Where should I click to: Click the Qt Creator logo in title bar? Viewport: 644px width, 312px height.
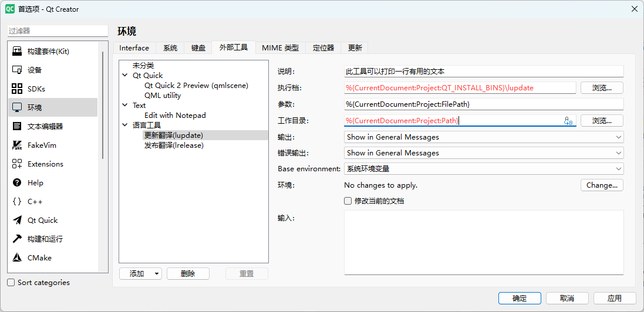click(x=10, y=9)
